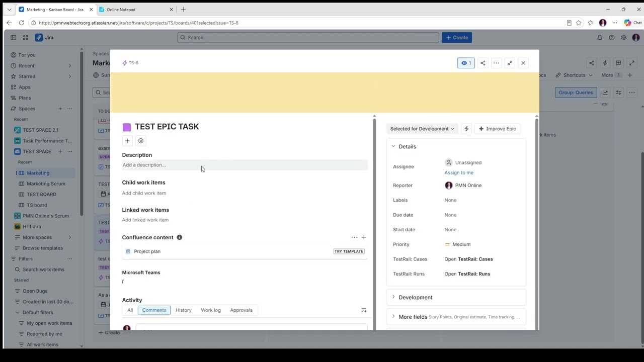The width and height of the screenshot is (644, 362).
Task: Open the Marketing Scrum board in sidebar
Action: click(x=46, y=184)
